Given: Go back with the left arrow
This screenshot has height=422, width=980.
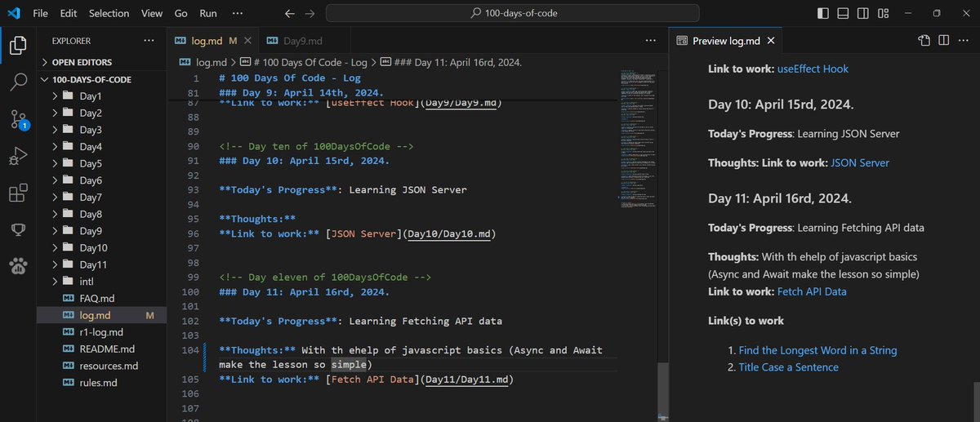Looking at the screenshot, I should (289, 13).
